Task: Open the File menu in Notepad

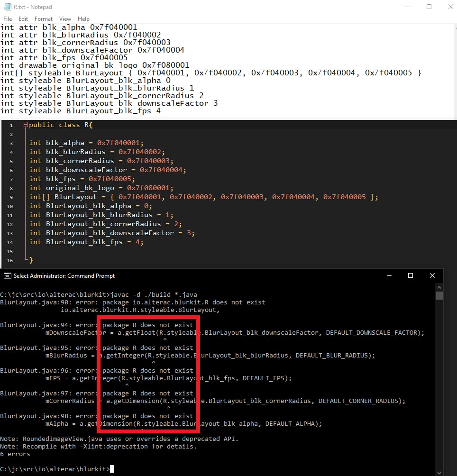Action: click(x=8, y=19)
